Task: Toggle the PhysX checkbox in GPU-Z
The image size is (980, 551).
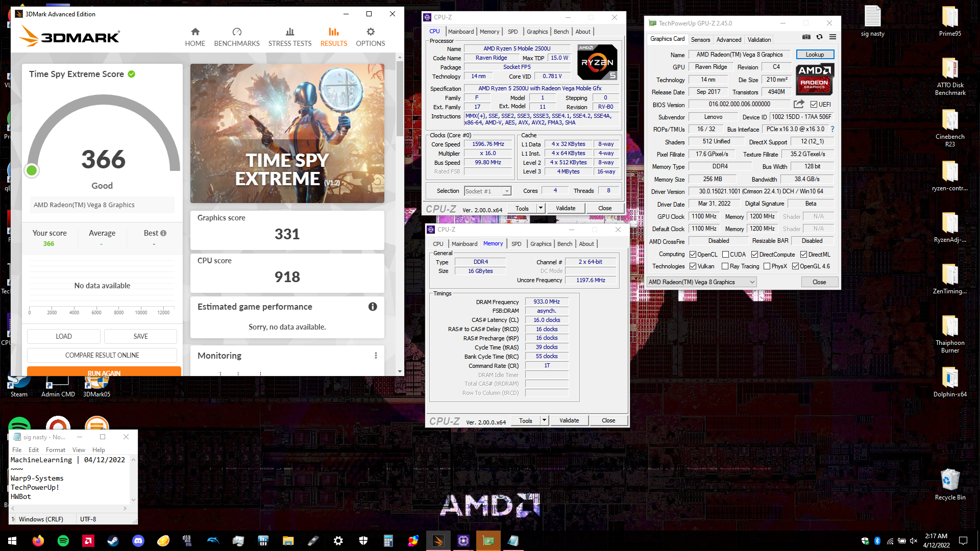Action: click(766, 266)
